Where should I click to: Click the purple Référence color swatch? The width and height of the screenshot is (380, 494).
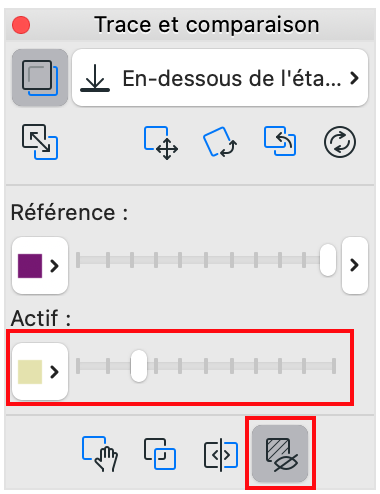click(x=30, y=266)
